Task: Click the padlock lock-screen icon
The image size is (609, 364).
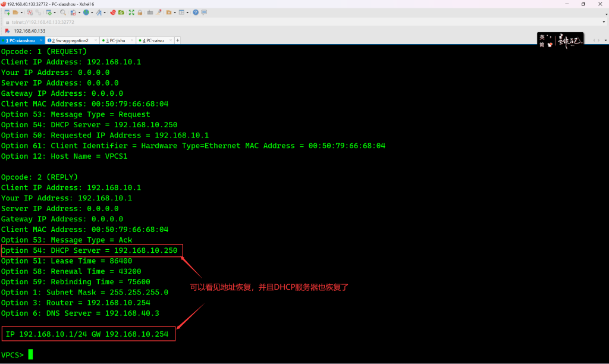Action: coord(140,12)
